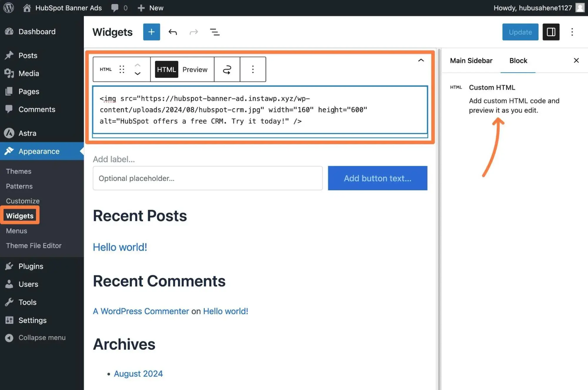Open the editor Options kebab menu
The width and height of the screenshot is (588, 390).
(x=572, y=32)
